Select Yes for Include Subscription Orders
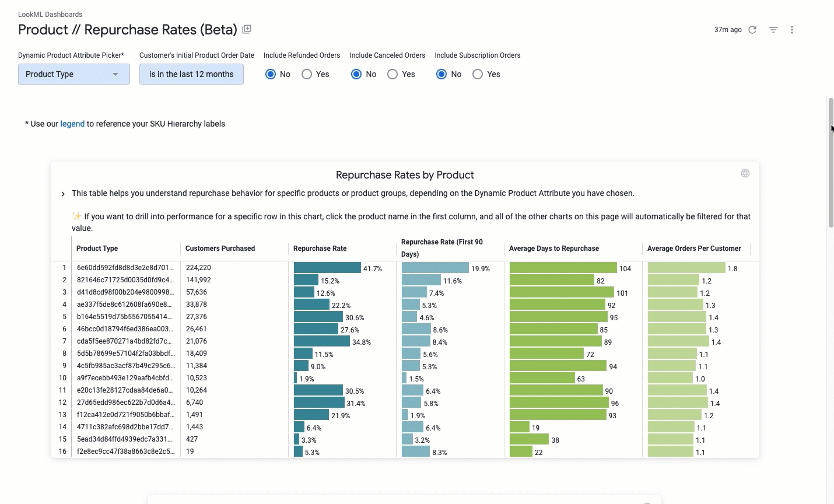Viewport: 834px width, 504px height. (478, 74)
